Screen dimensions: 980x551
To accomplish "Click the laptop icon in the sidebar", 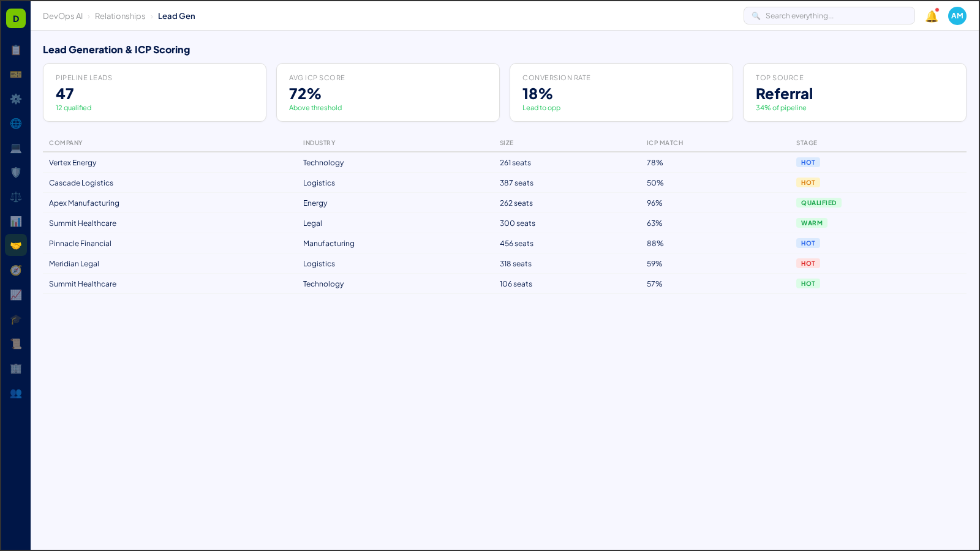I will (15, 148).
